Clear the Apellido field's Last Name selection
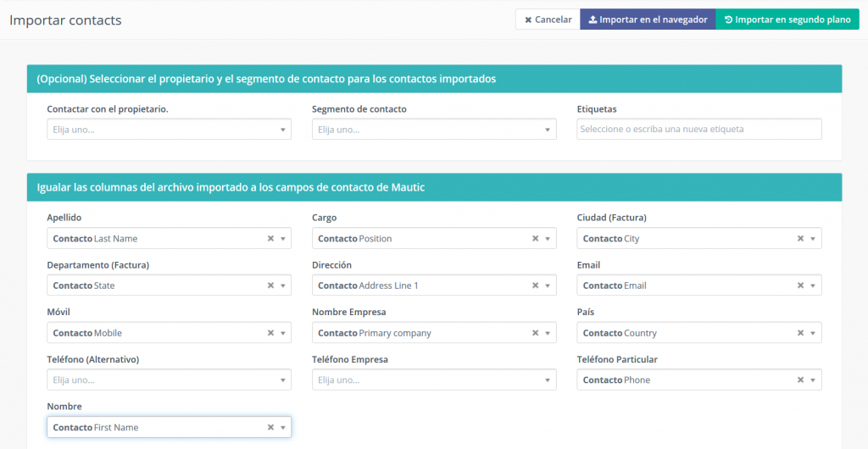 click(x=270, y=239)
